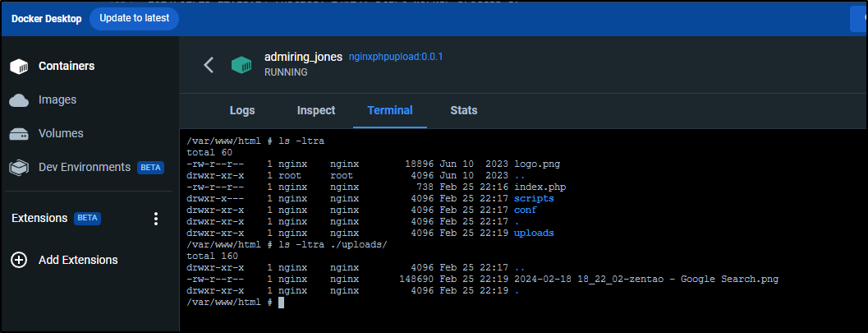Click the Update to latest button
The width and height of the screenshot is (868, 333).
(x=134, y=18)
